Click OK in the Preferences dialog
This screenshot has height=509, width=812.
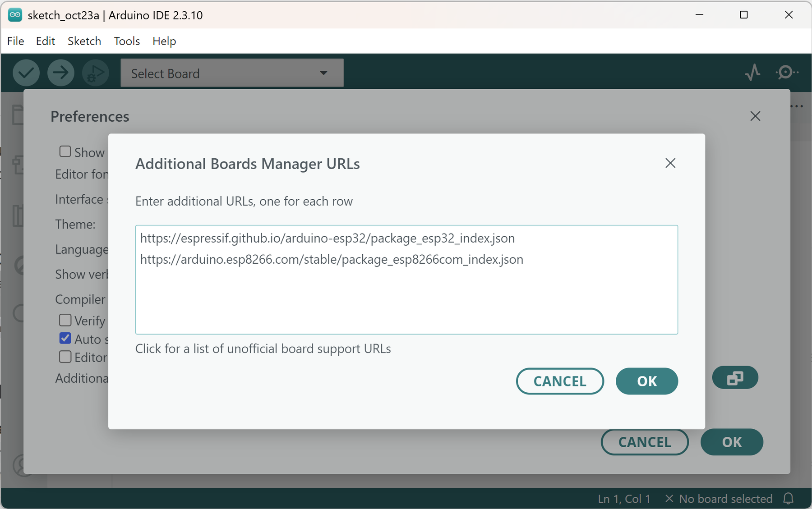pyautogui.click(x=732, y=442)
